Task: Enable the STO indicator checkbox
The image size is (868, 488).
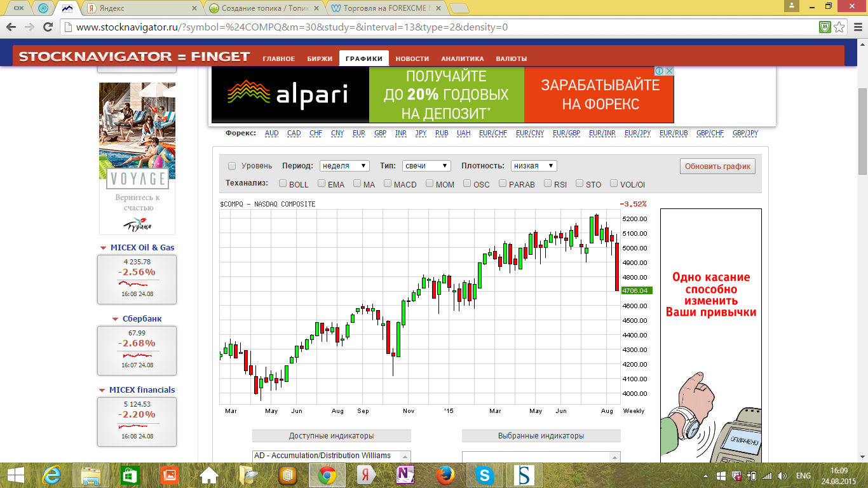Action: tap(580, 184)
